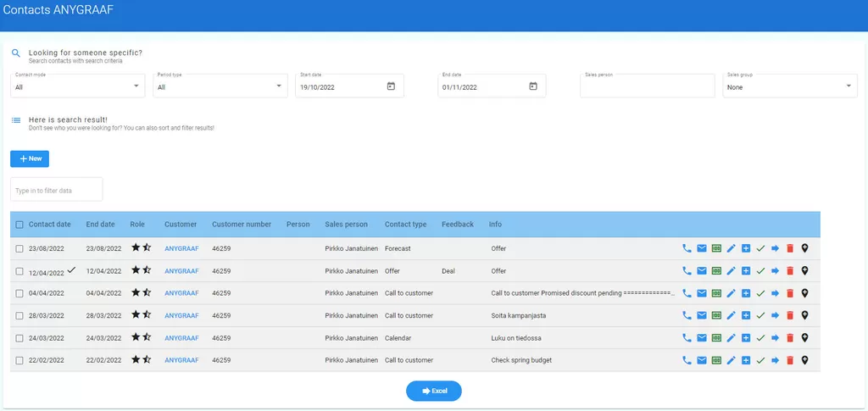This screenshot has width=868, height=411.
Task: Click the search magnifier icon
Action: coord(16,53)
